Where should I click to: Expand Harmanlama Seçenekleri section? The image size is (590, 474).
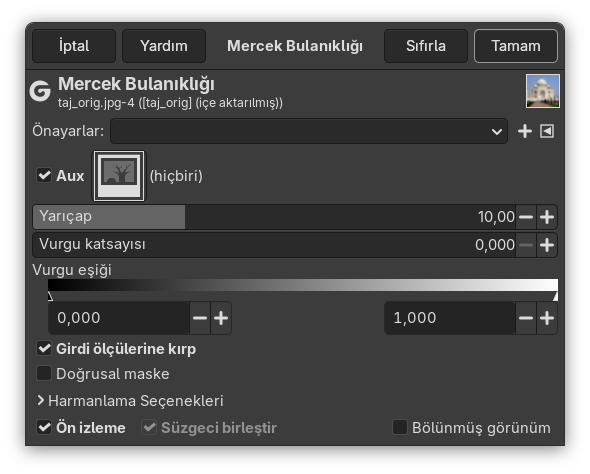[130, 401]
